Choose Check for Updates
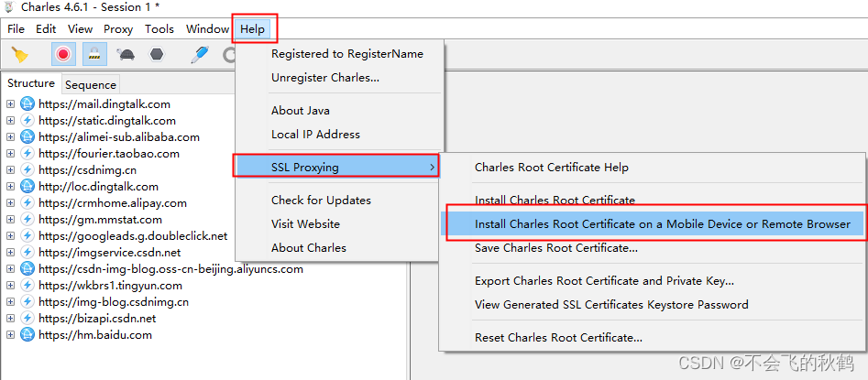868x380 pixels. tap(321, 201)
